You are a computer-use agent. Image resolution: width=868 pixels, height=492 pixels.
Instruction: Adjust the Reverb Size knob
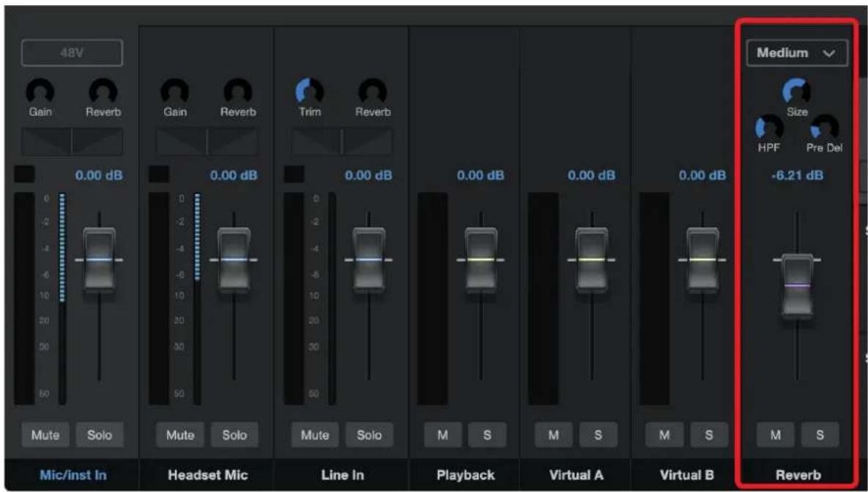(797, 91)
